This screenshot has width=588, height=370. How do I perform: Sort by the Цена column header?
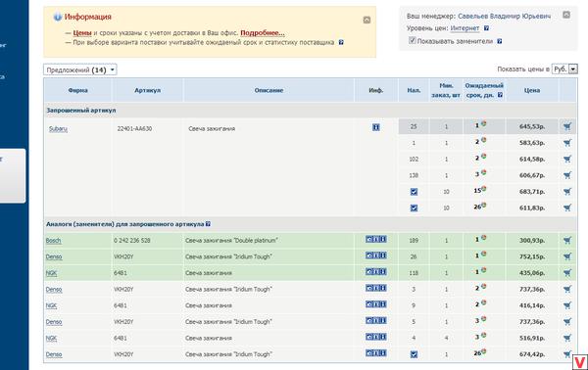click(x=532, y=90)
